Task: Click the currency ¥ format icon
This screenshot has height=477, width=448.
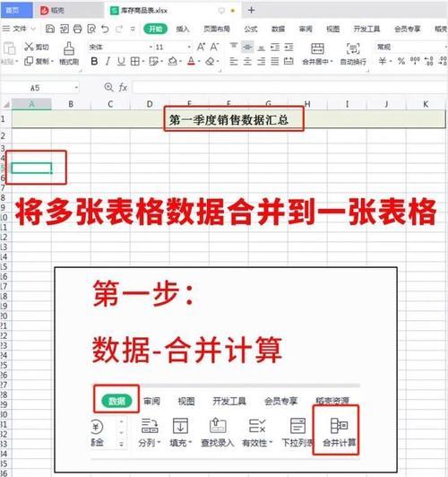Action: (383, 61)
